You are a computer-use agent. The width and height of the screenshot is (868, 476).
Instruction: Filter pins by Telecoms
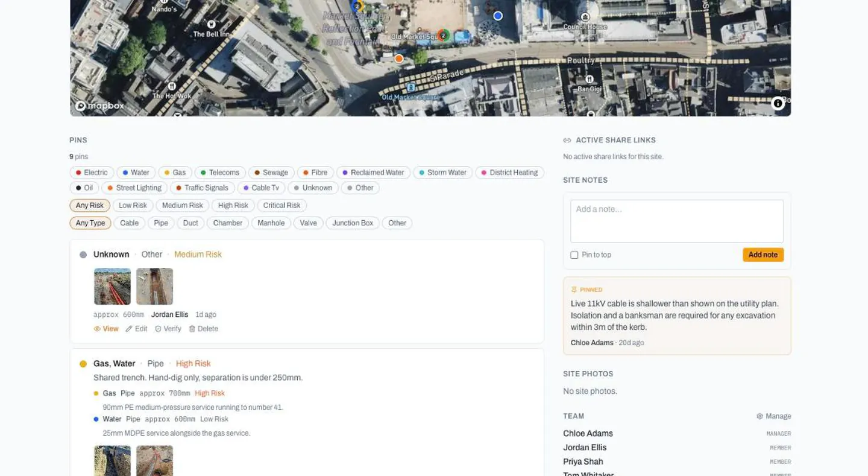220,173
